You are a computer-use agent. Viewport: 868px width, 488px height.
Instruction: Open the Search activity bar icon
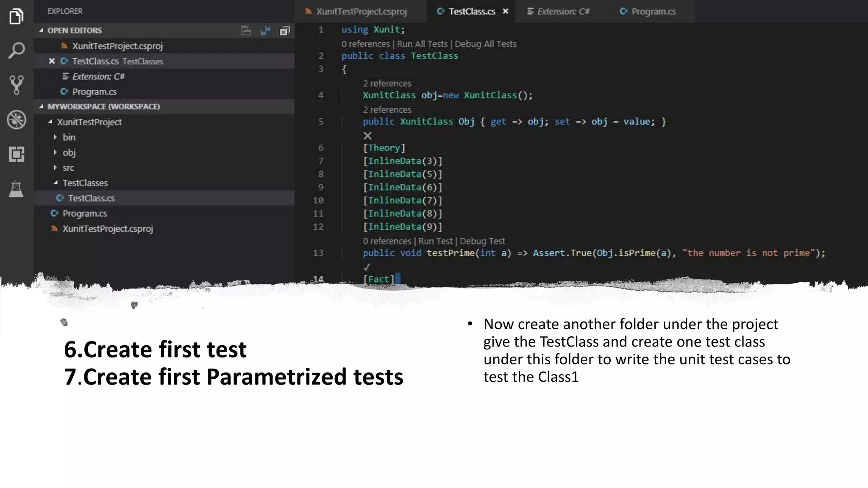[x=16, y=51]
